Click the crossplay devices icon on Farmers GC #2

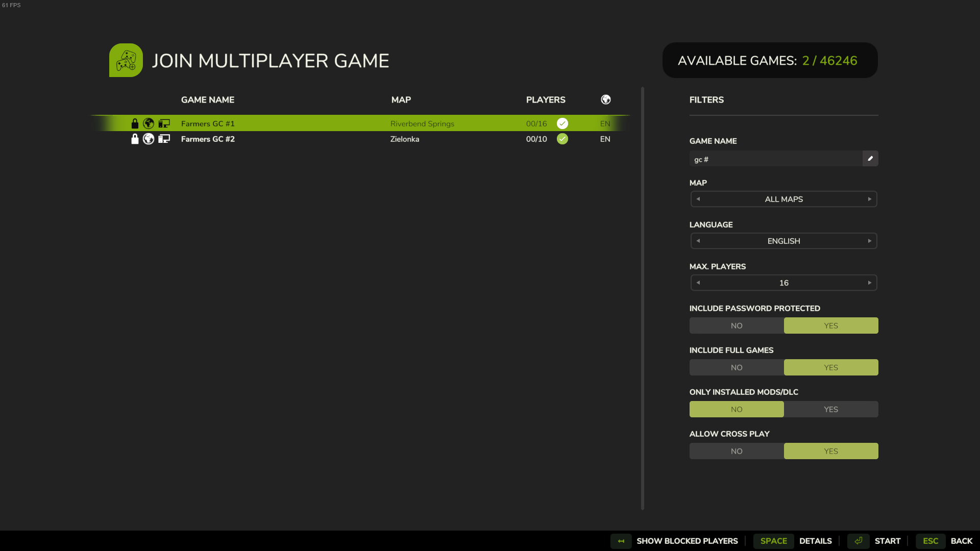(x=164, y=139)
